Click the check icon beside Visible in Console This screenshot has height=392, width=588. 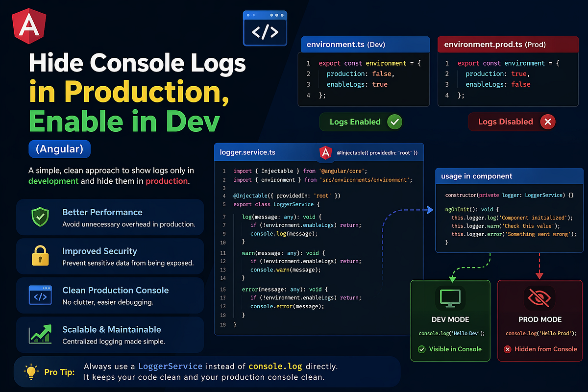point(421,349)
